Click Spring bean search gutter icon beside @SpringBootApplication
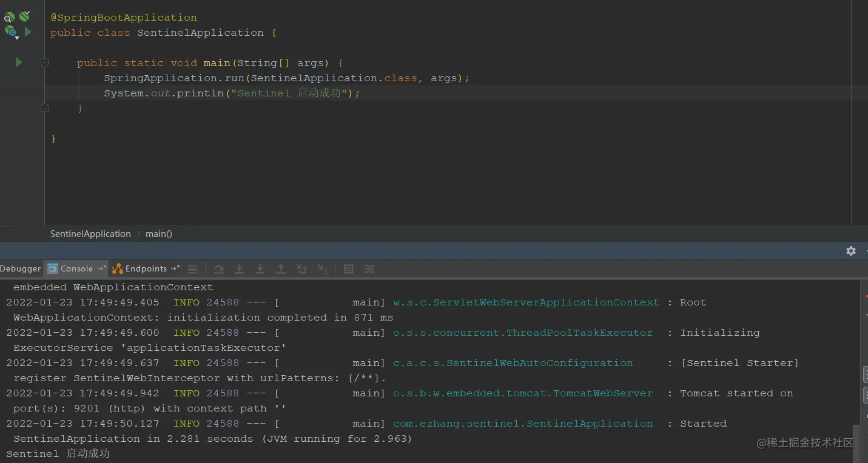This screenshot has width=868, height=463. [9, 17]
